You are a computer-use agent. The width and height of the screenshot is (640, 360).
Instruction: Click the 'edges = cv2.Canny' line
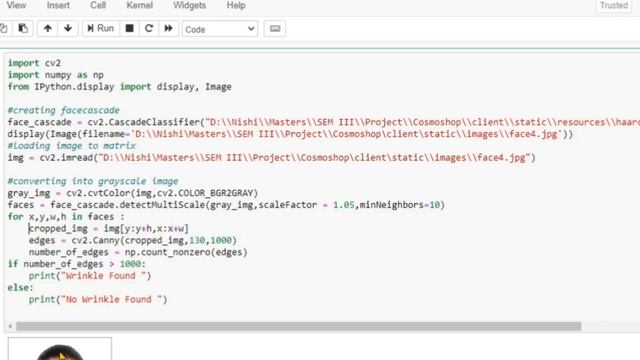[x=133, y=240]
